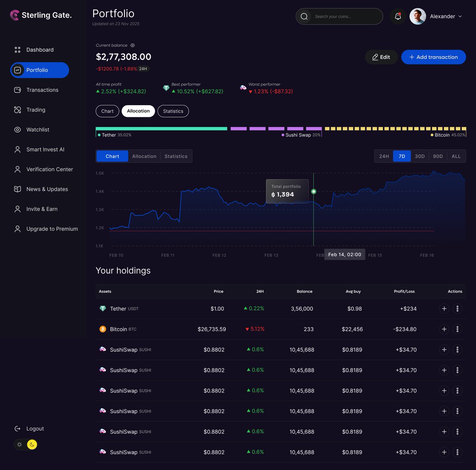This screenshot has width=476, height=470.
Task: Click the Edit button
Action: coord(381,57)
